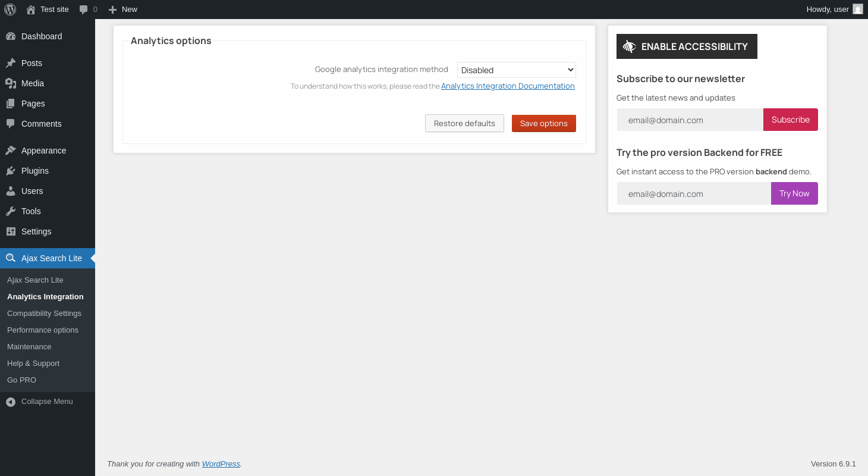
Task: Open the Howdy, user account menu
Action: [835, 10]
